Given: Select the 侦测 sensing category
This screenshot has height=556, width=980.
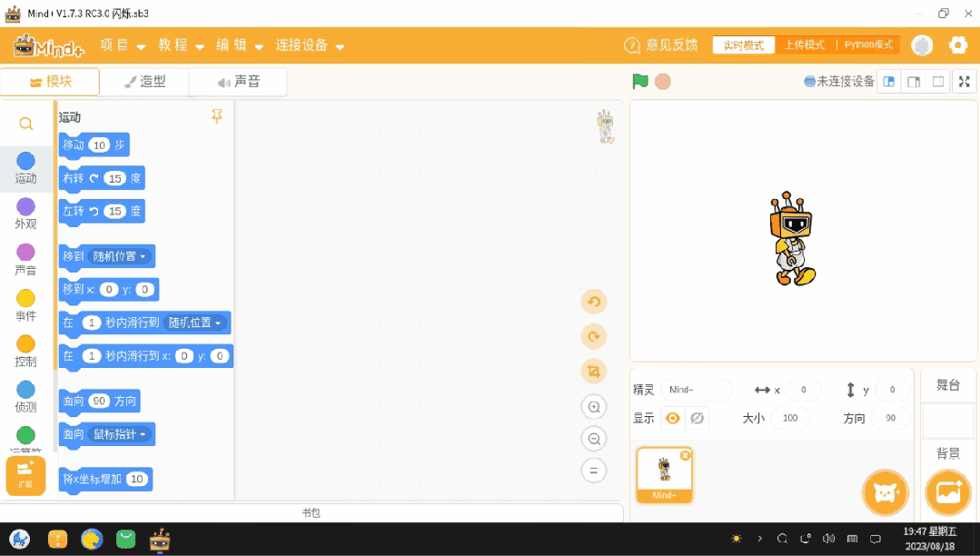Looking at the screenshot, I should pyautogui.click(x=25, y=396).
